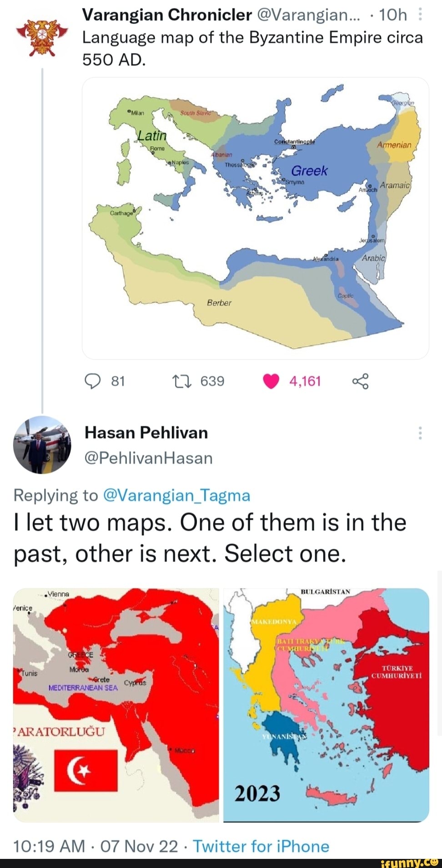Click the Twitter for iPhone link
The height and width of the screenshot is (868, 442).
[x=261, y=846]
